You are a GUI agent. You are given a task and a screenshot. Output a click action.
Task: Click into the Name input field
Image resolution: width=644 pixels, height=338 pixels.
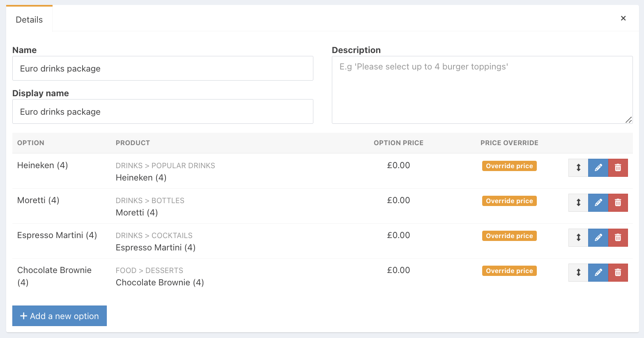[163, 69]
